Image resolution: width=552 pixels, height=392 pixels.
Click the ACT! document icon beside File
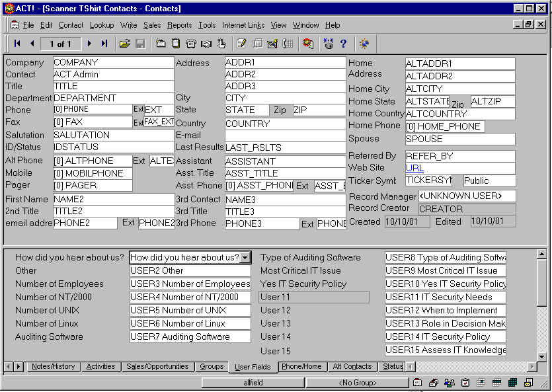click(15, 25)
